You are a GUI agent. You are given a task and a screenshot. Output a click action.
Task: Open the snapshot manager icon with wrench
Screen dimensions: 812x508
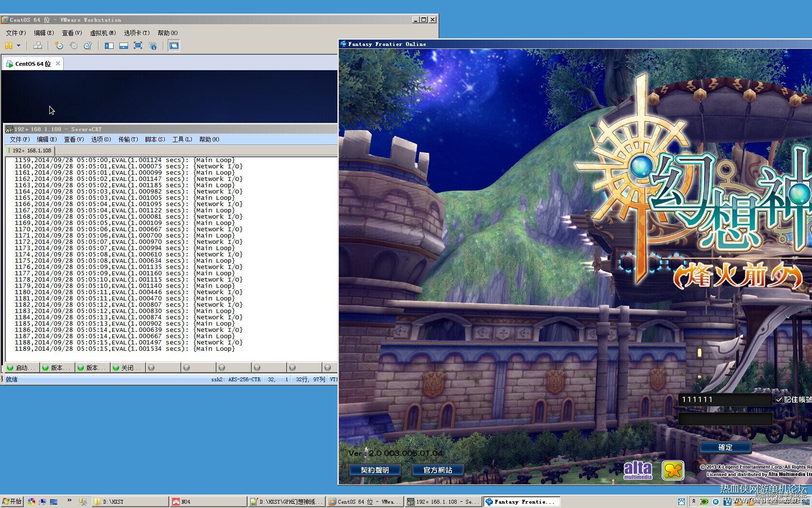pyautogui.click(x=87, y=45)
